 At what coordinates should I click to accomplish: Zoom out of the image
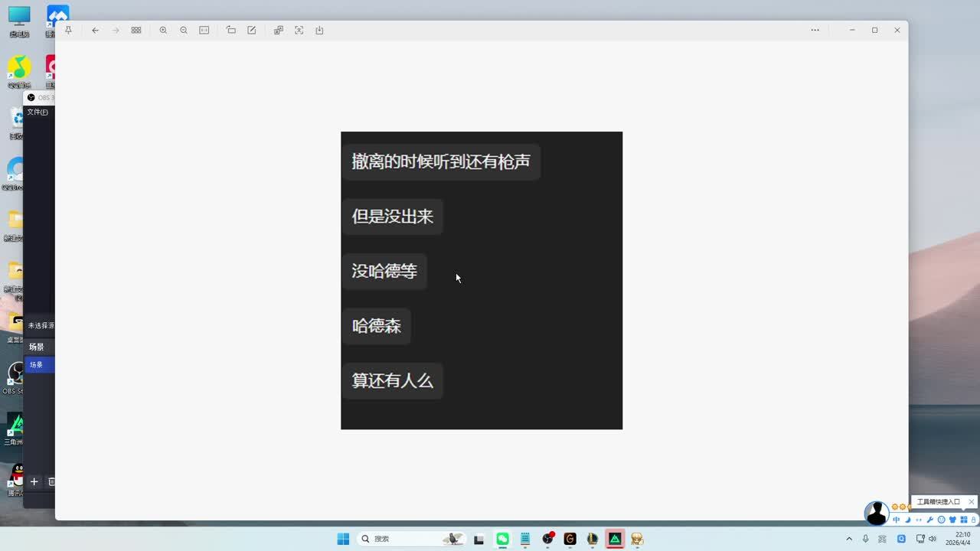184,31
